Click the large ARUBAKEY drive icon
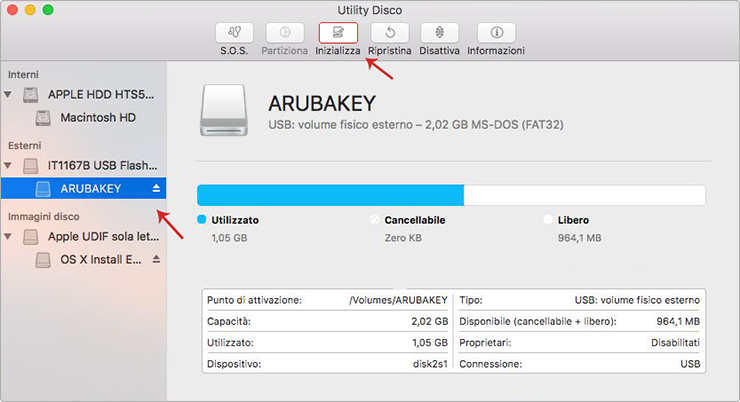Screen dimensions: 740x402 [x=224, y=110]
